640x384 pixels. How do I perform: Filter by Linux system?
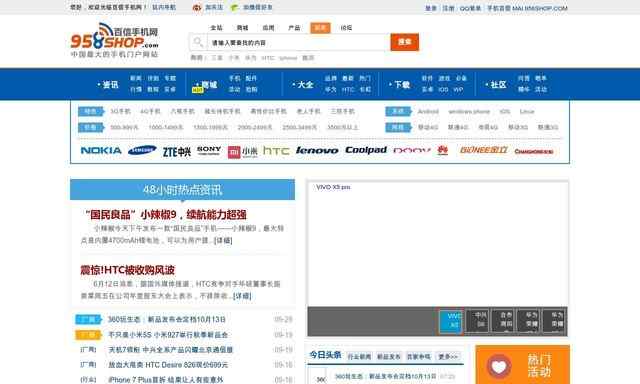(x=527, y=111)
